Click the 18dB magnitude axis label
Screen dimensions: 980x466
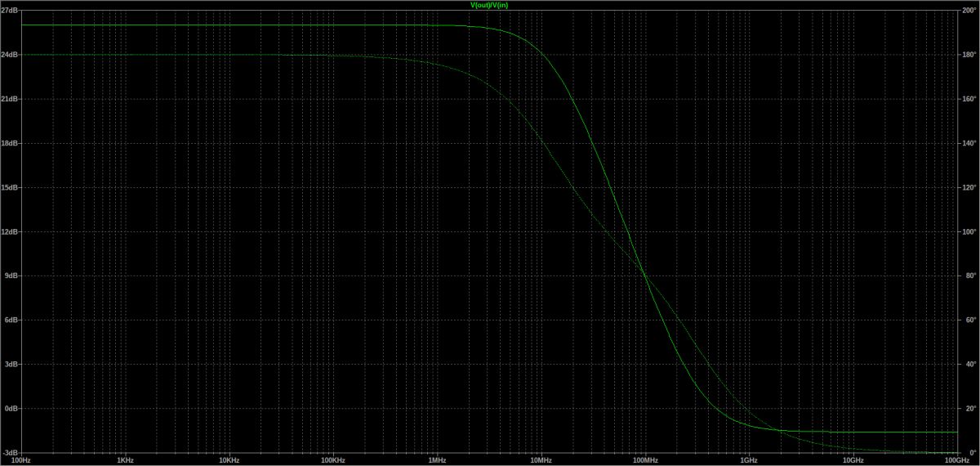coord(9,143)
